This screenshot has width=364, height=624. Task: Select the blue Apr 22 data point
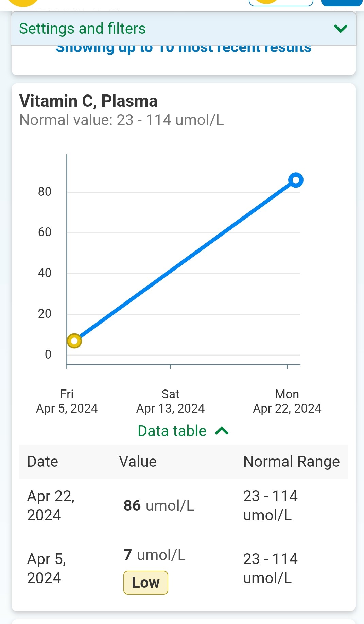pos(296,180)
